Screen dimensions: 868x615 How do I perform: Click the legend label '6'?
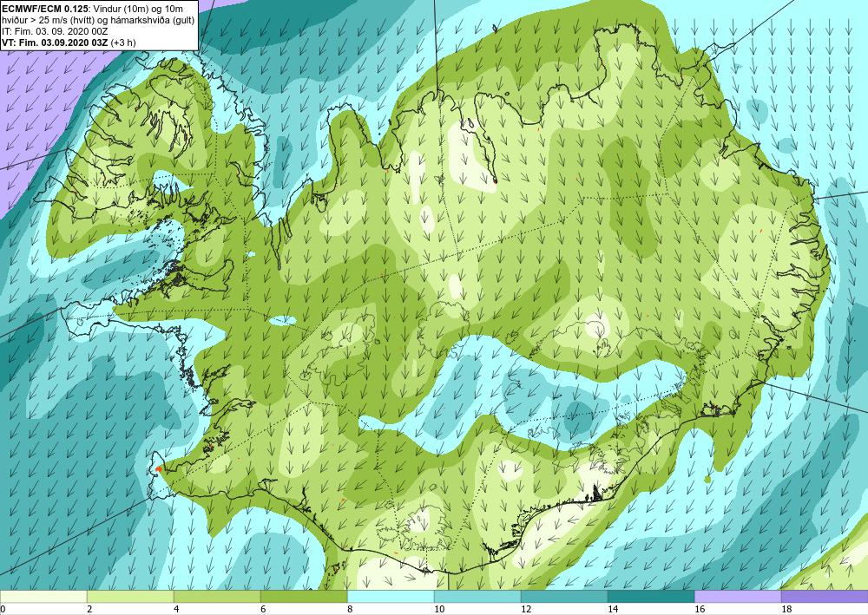263,610
